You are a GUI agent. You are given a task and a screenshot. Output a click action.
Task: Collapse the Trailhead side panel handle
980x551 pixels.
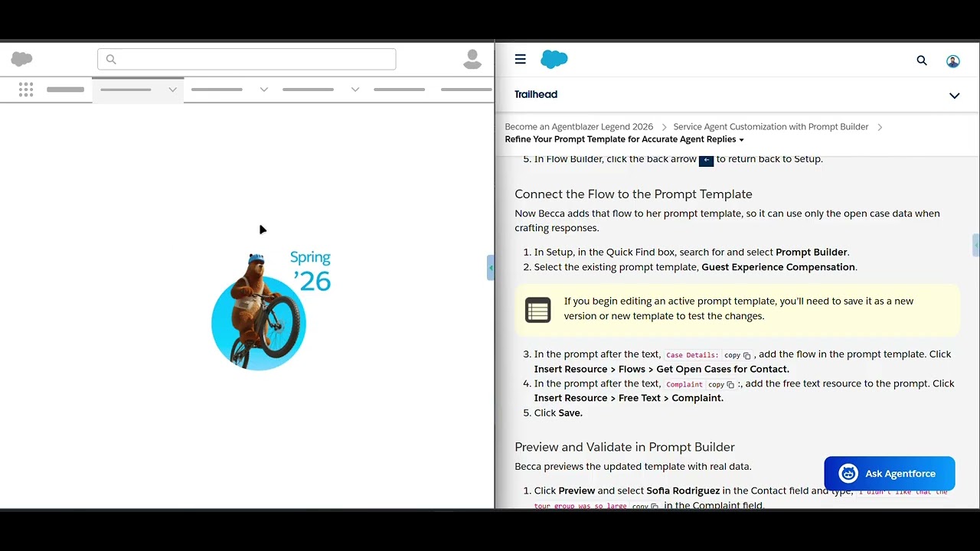[x=491, y=268]
